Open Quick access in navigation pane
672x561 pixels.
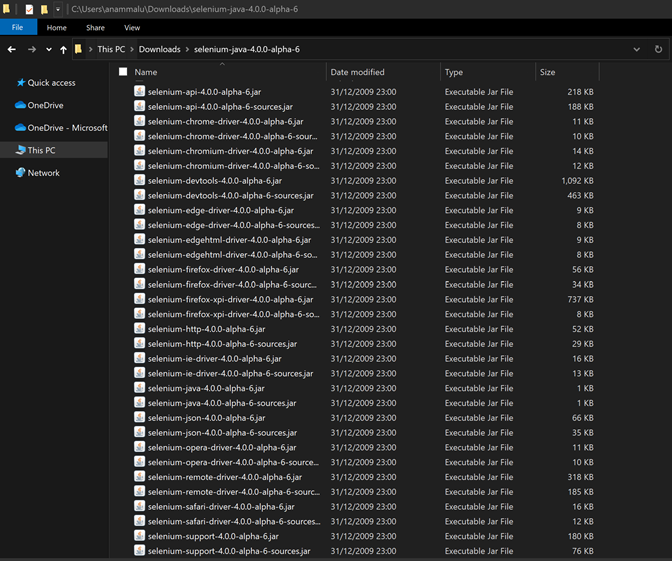coord(51,83)
